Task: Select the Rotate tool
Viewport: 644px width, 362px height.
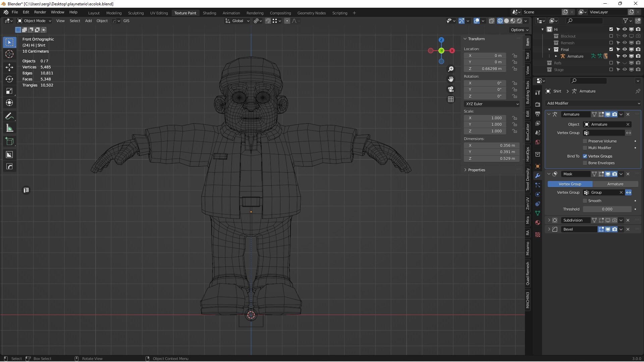Action: coord(9,79)
